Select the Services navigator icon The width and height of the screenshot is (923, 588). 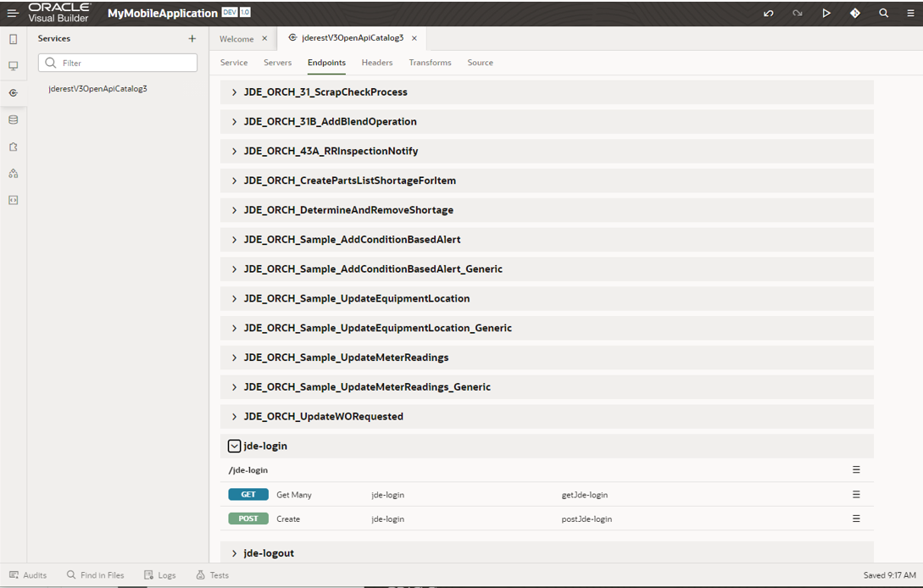[x=12, y=92]
